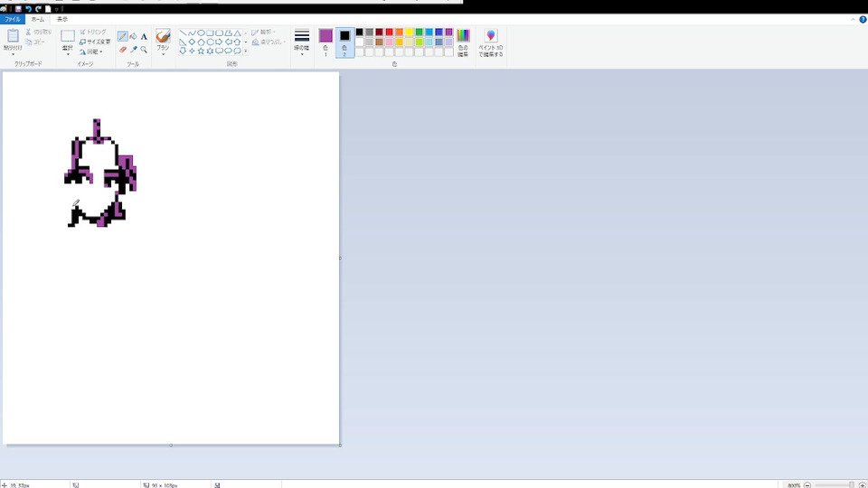
Task: Click the Crop (トリミング) button
Action: pos(92,33)
